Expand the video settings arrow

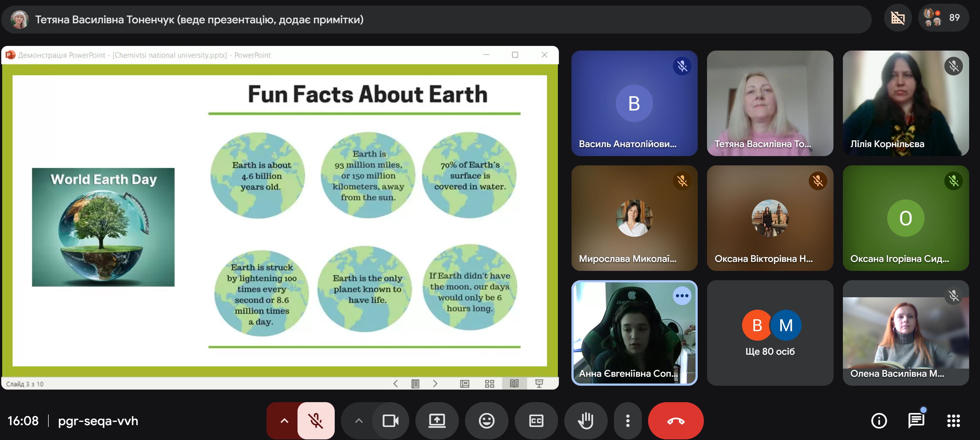tap(358, 420)
